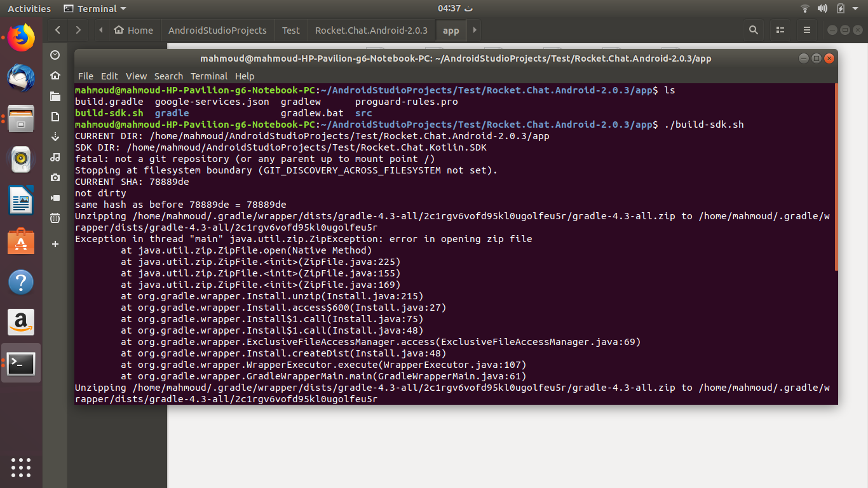
Task: Open the Search menu in Terminal
Action: 168,76
